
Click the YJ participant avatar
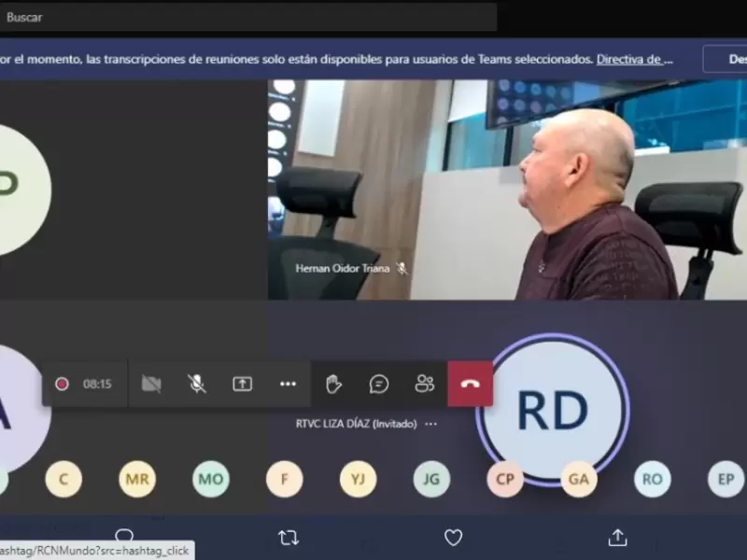click(x=358, y=479)
